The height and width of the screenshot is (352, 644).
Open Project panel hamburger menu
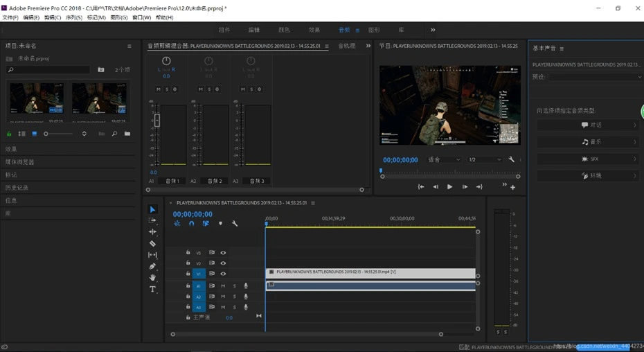129,46
